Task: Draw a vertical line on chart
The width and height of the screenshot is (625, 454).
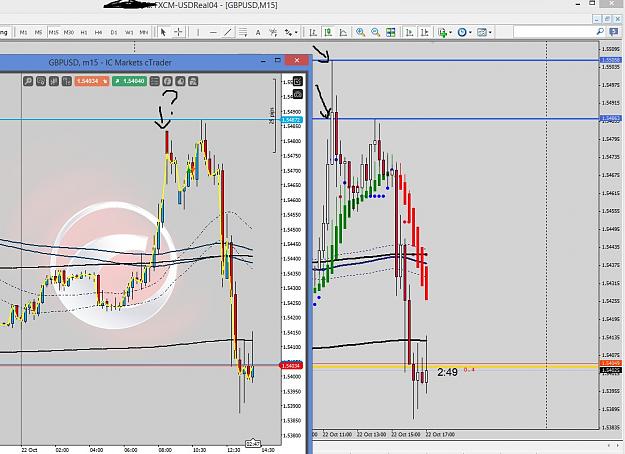Action: (198, 32)
